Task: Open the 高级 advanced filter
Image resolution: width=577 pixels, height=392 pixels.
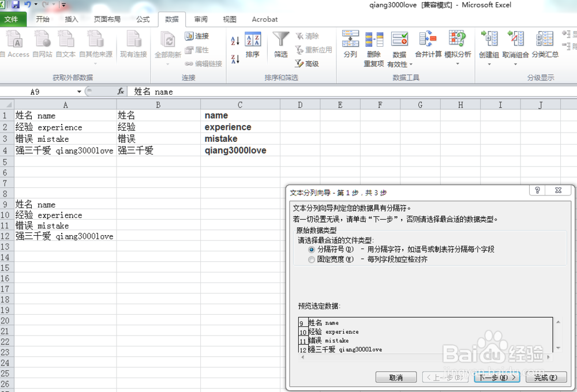Action: [x=308, y=63]
